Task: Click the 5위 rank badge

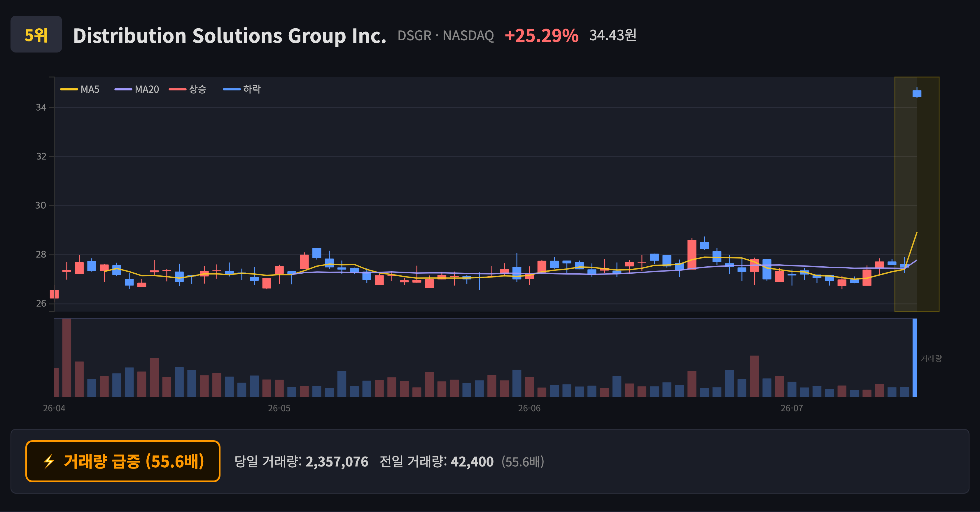Action: click(36, 34)
